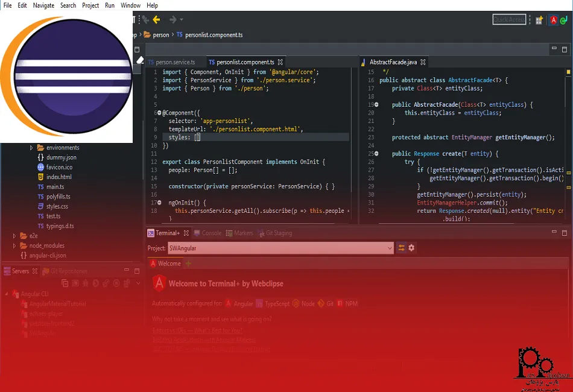Click the yellow Back navigation arrow
The width and height of the screenshot is (573, 392).
coord(156,19)
